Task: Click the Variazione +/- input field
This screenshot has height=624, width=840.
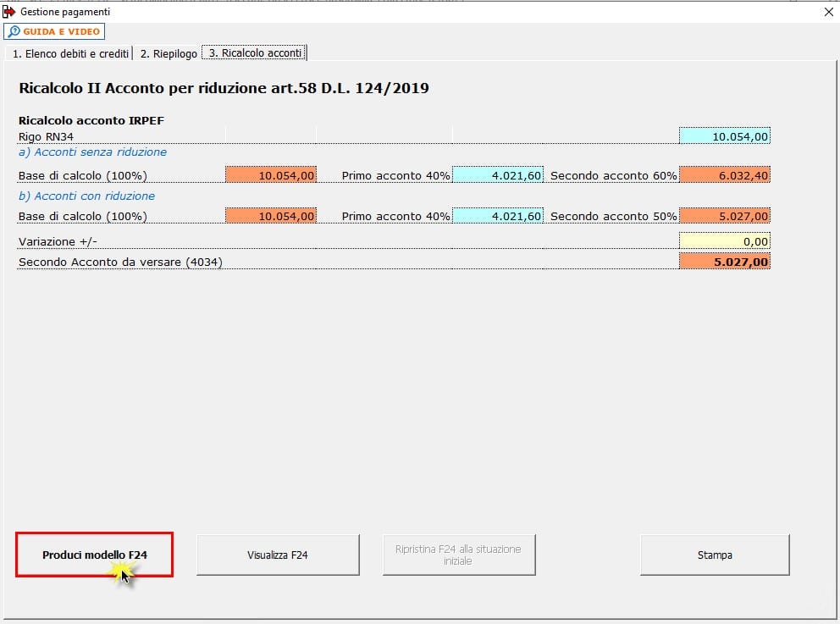Action: pos(724,241)
